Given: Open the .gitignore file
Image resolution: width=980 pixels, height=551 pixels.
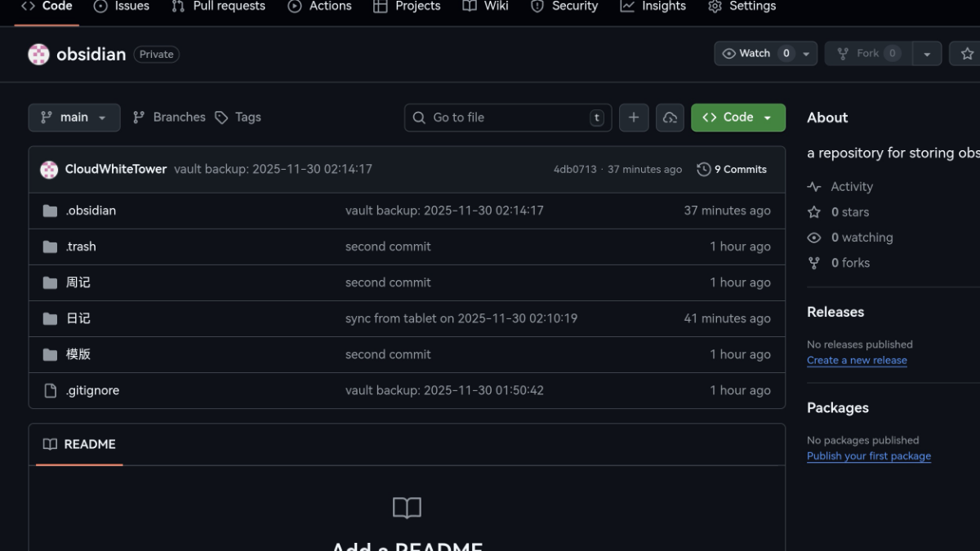Looking at the screenshot, I should (x=92, y=390).
